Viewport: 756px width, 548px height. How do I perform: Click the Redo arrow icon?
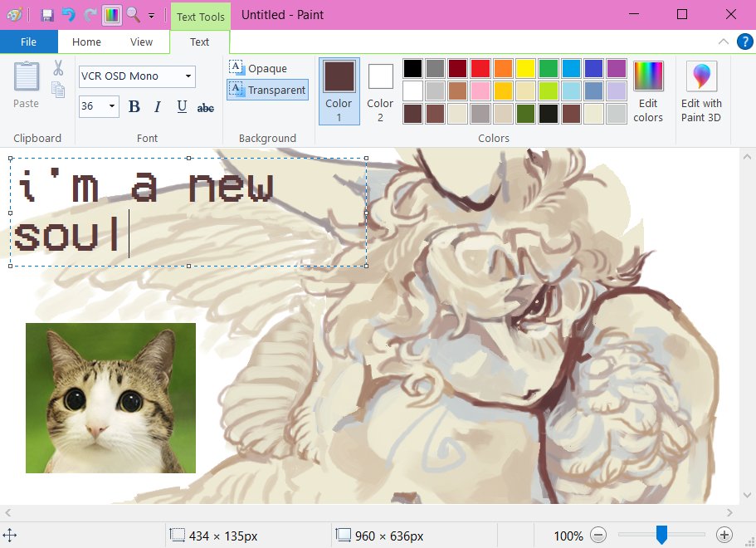[x=90, y=16]
